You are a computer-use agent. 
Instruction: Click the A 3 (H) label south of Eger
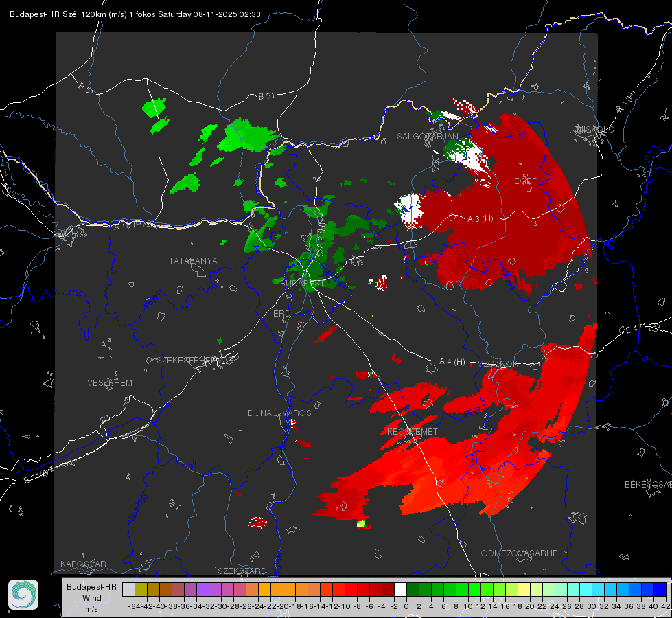point(480,219)
